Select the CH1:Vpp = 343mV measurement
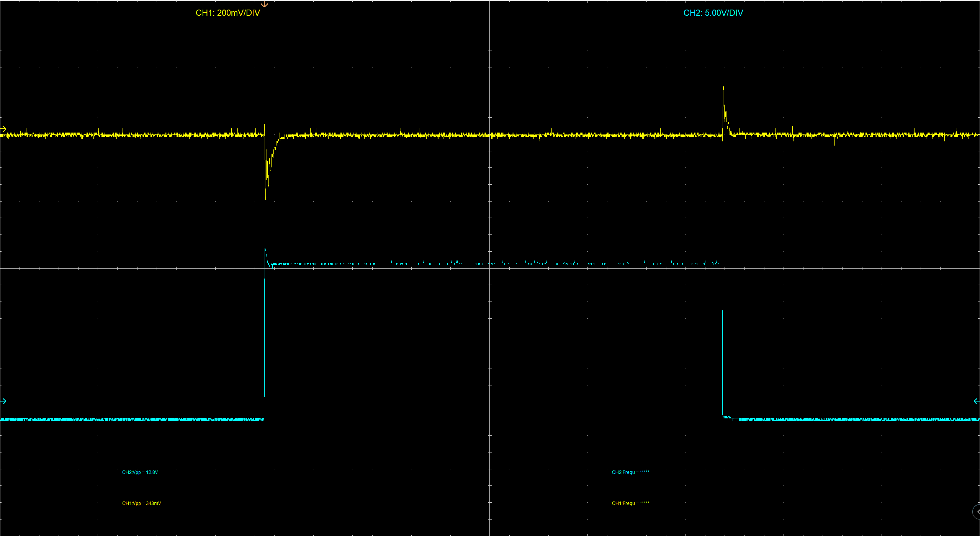This screenshot has height=536, width=980. (x=141, y=503)
